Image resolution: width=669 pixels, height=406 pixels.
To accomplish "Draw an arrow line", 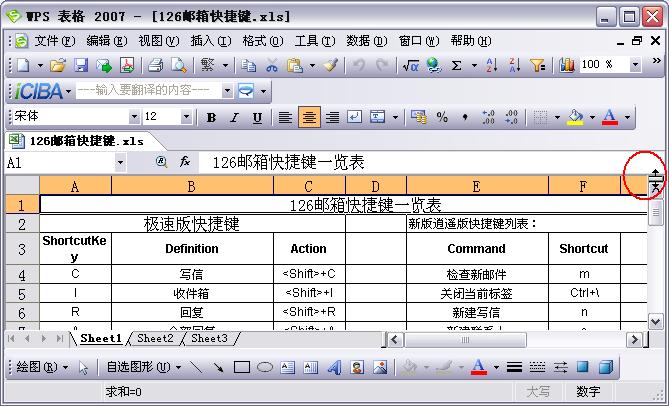I will [x=219, y=367].
